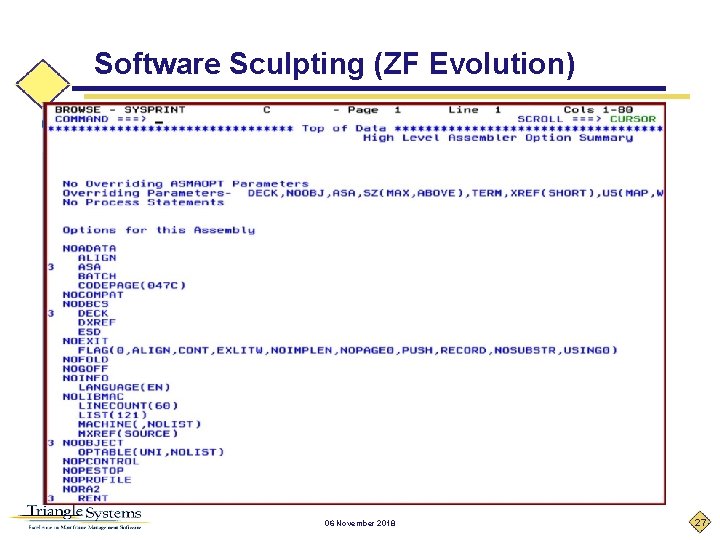Viewport: 720px width, 540px height.
Task: Click the 'Page 1' indicator
Action: [x=374, y=110]
